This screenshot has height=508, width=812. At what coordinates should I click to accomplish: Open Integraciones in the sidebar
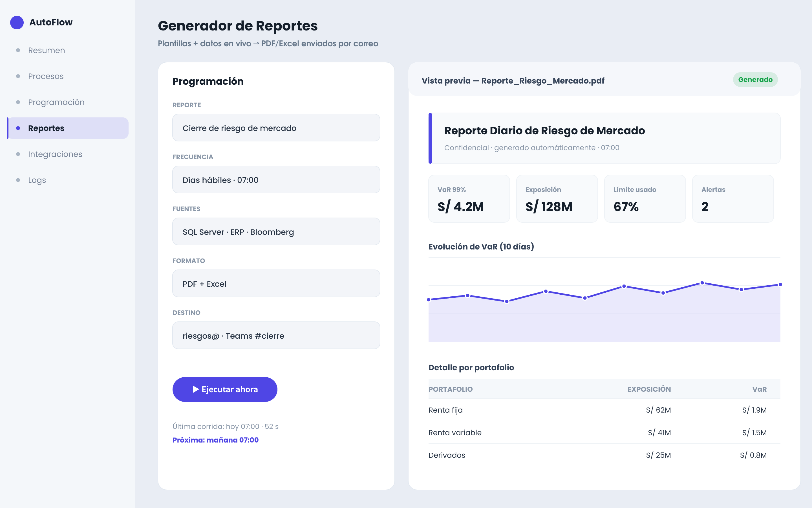point(68,154)
